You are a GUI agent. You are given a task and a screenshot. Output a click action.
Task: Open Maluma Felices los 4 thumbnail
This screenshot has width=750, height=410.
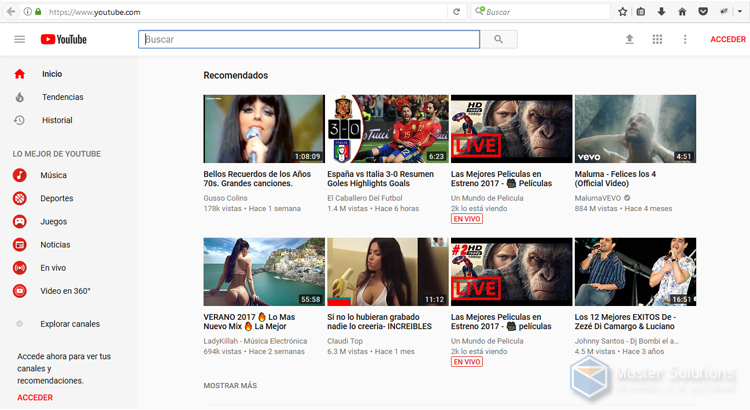pos(635,129)
